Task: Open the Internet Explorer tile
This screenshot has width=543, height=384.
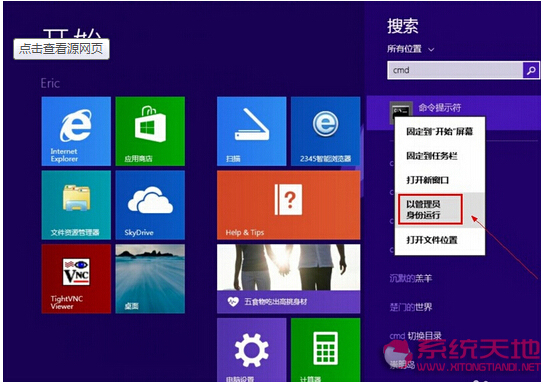Action: pos(76,131)
